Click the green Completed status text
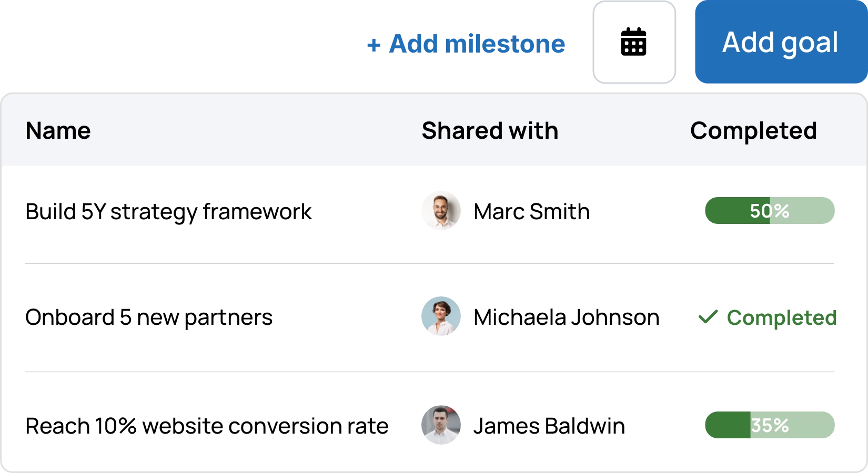 pyautogui.click(x=781, y=317)
